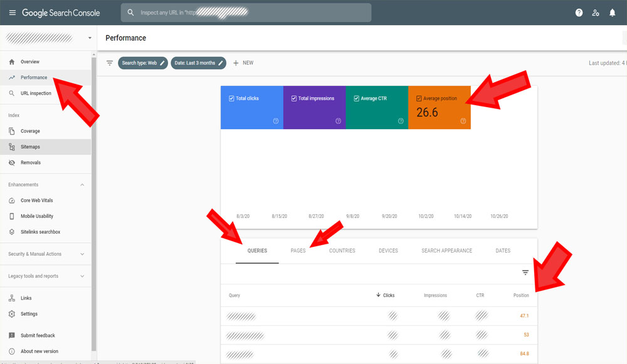Edit the Date: Last 3 months chip
The width and height of the screenshot is (627, 364).
198,63
